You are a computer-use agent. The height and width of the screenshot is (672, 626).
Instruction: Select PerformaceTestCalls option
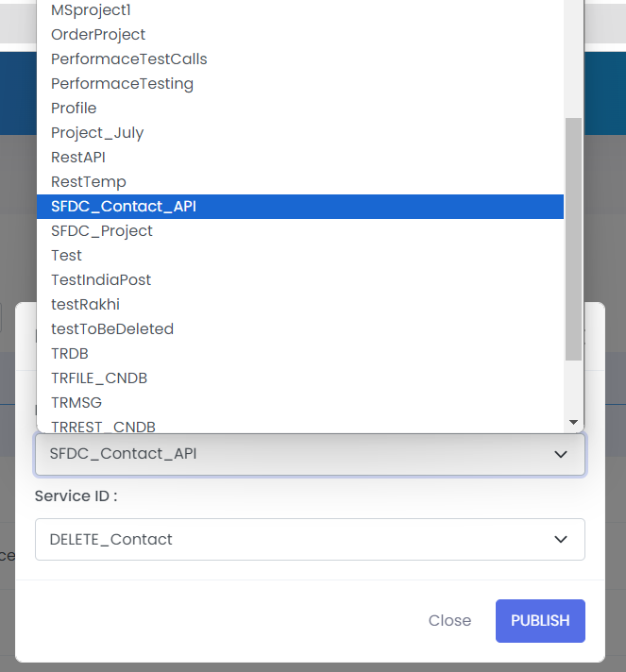coord(300,59)
